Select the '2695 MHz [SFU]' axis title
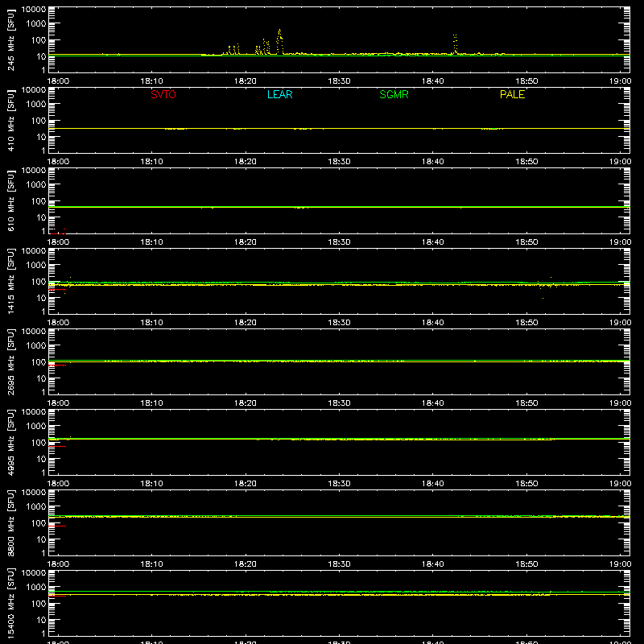This screenshot has height=644, width=644. [10, 361]
